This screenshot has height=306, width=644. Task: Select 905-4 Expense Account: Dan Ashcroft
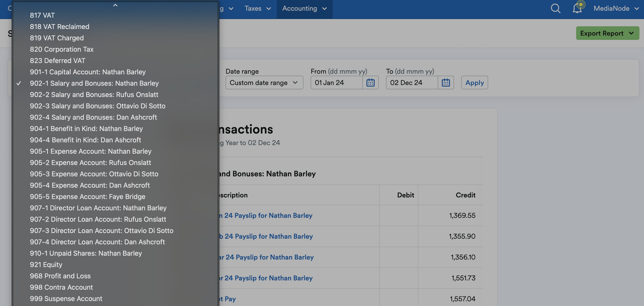pyautogui.click(x=116, y=185)
